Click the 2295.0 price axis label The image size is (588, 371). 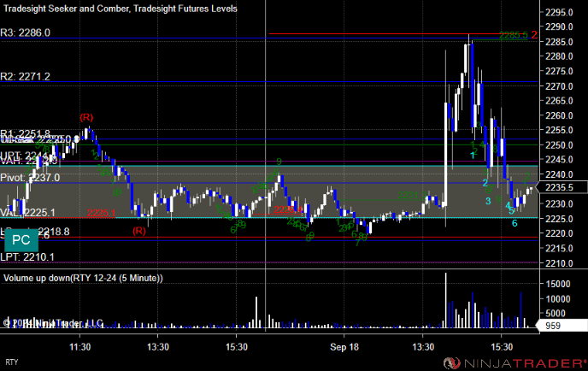(559, 12)
